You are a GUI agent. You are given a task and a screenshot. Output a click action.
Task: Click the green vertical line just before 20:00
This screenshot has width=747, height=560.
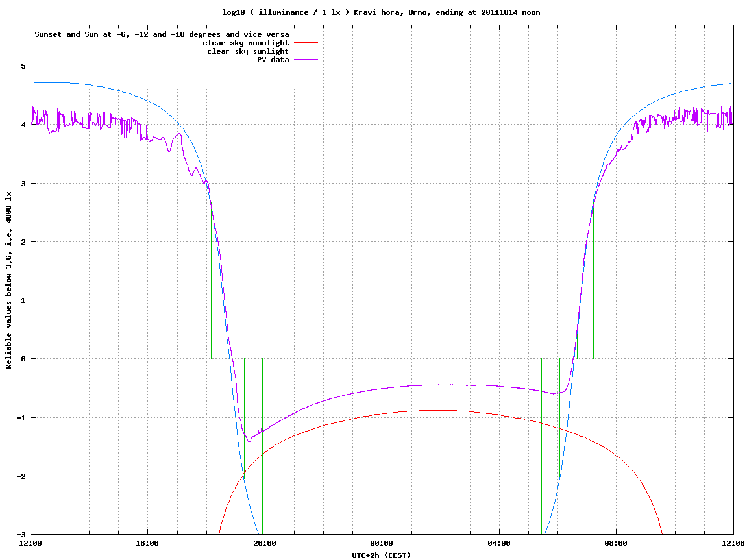tap(262, 446)
